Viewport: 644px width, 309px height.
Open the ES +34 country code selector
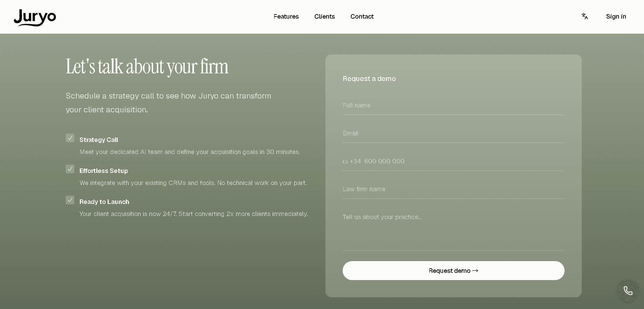click(x=352, y=161)
